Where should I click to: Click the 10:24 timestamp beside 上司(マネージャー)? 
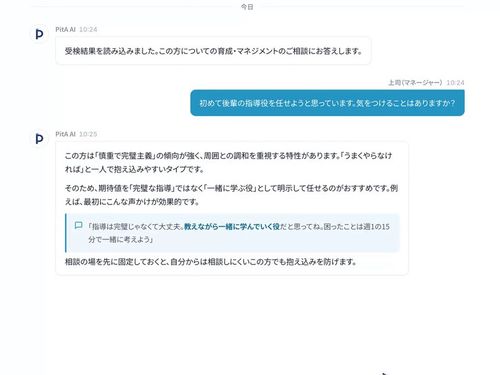tap(455, 82)
